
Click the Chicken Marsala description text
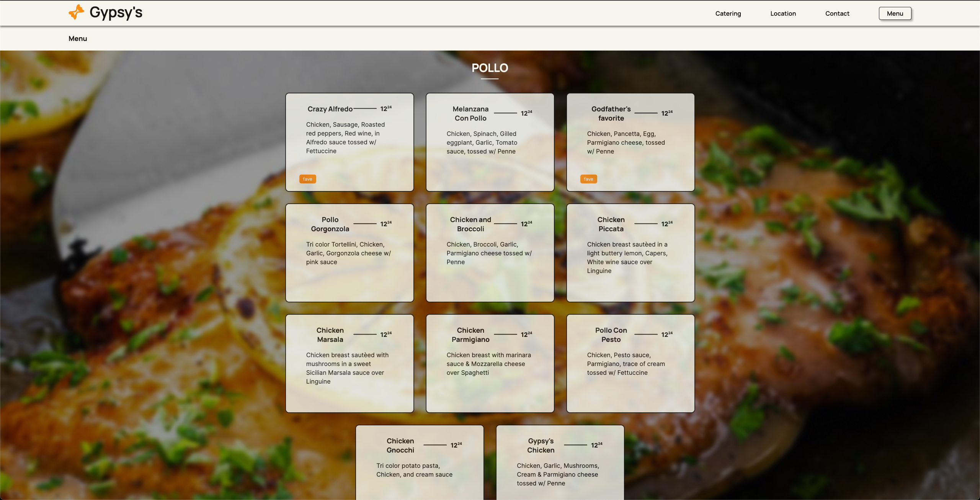(348, 368)
